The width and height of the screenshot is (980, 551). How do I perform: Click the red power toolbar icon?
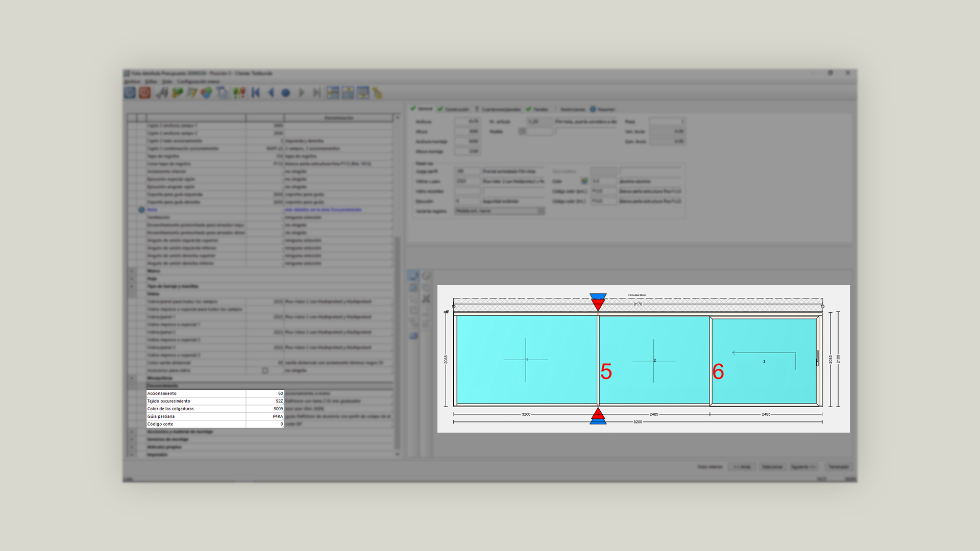coord(145,92)
